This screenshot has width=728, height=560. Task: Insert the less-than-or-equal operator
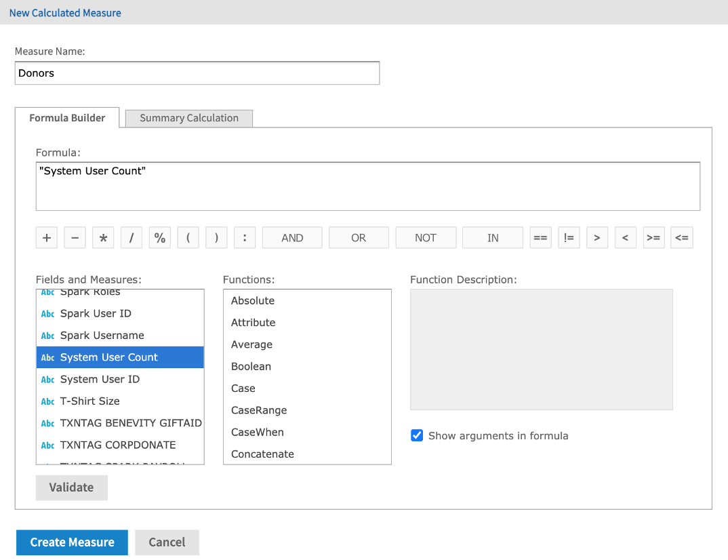point(682,238)
